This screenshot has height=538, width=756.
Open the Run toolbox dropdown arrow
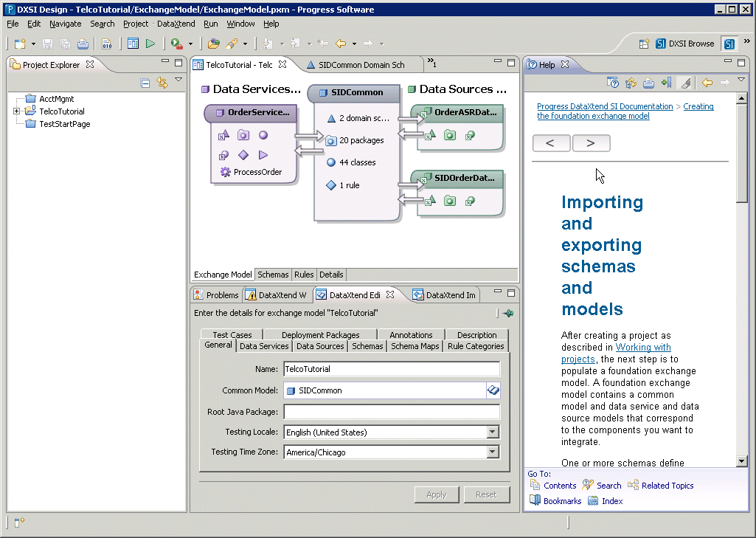click(190, 44)
